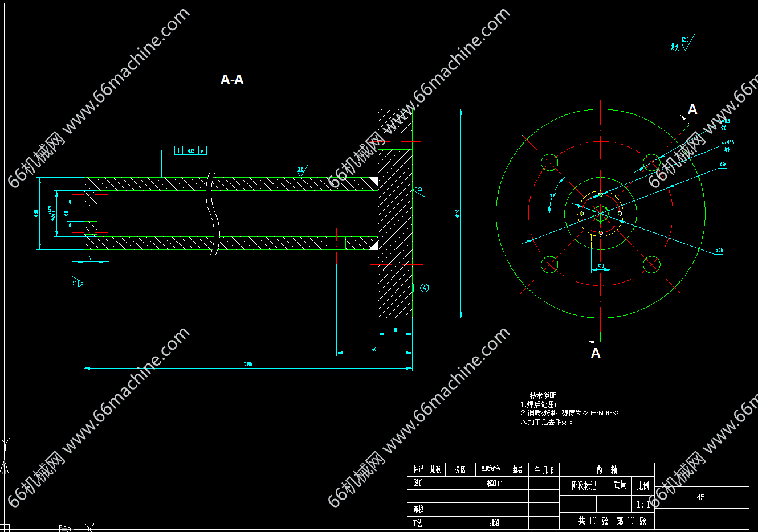Select the "重量" header cell
The width and height of the screenshot is (758, 532).
coord(620,485)
